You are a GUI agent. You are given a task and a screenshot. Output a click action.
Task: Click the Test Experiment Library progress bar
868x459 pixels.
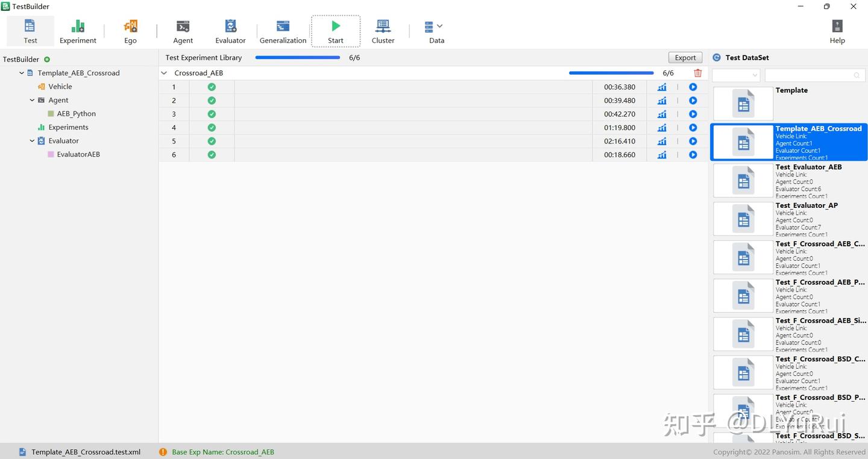[298, 58]
